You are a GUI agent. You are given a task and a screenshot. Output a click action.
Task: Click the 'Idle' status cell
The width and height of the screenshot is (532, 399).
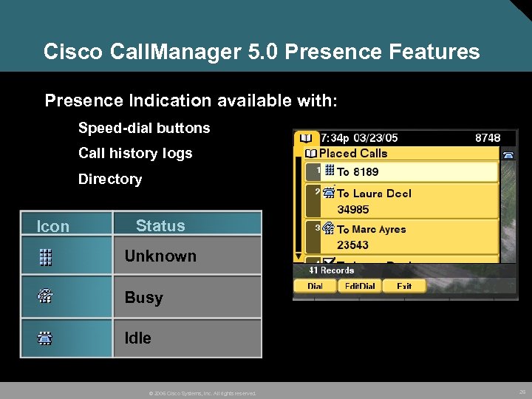coord(187,338)
